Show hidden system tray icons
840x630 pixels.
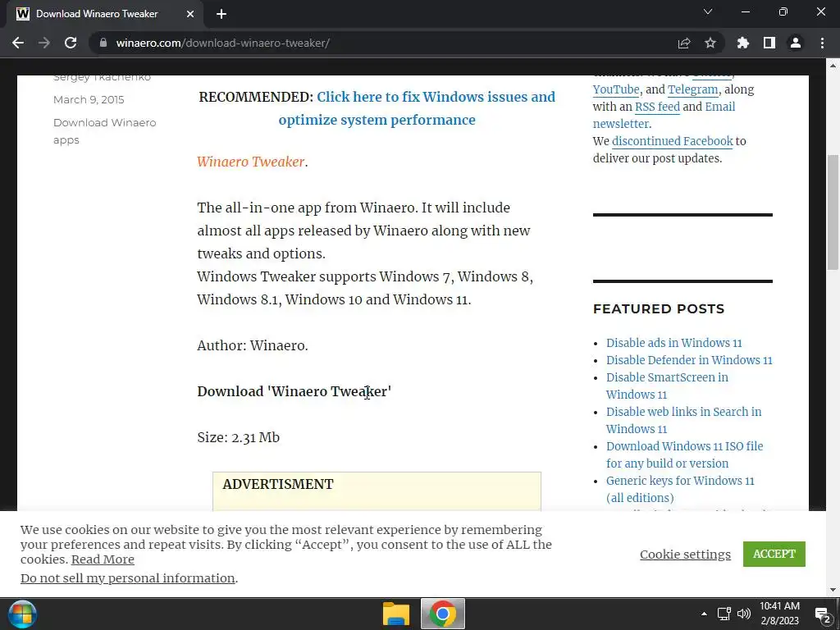(x=704, y=614)
